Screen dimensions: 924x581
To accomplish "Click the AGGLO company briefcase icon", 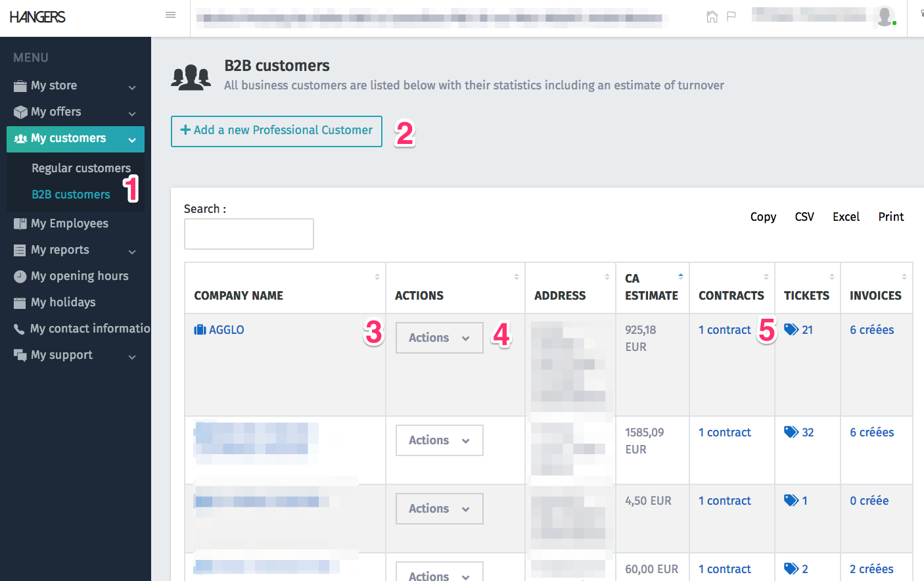I will [x=200, y=330].
